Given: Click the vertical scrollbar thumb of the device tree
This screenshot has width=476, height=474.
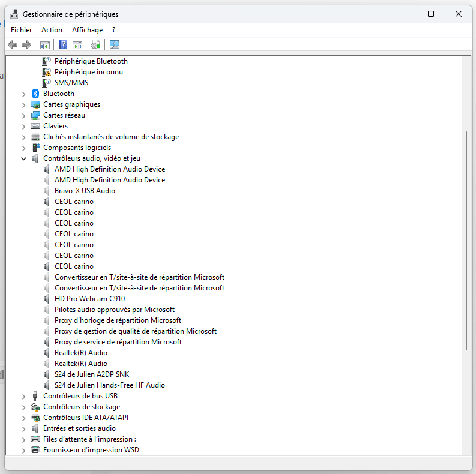Looking at the screenshot, I should coord(466,241).
